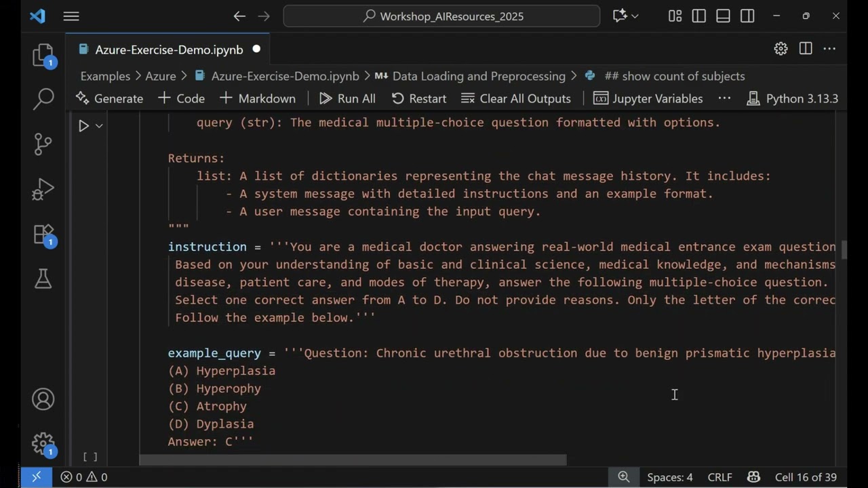Click Run All in the notebook toolbar
The width and height of the screenshot is (868, 488).
tap(347, 98)
